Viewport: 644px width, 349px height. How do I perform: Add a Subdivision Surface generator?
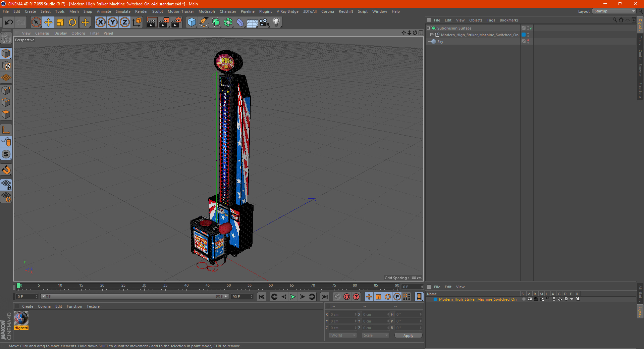click(x=216, y=22)
